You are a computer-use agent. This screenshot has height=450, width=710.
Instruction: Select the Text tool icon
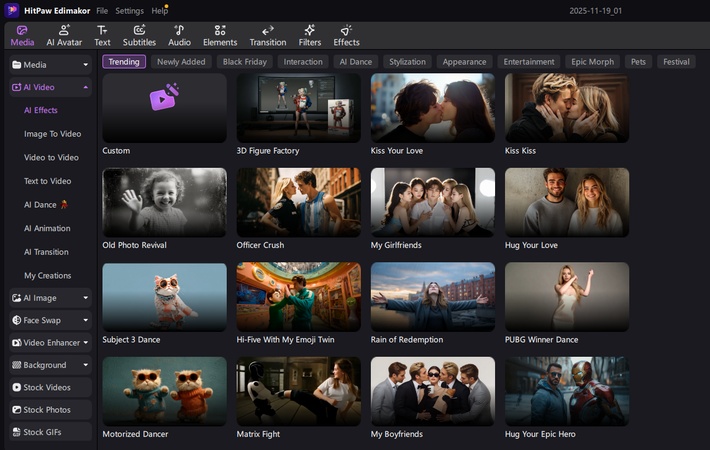(102, 30)
